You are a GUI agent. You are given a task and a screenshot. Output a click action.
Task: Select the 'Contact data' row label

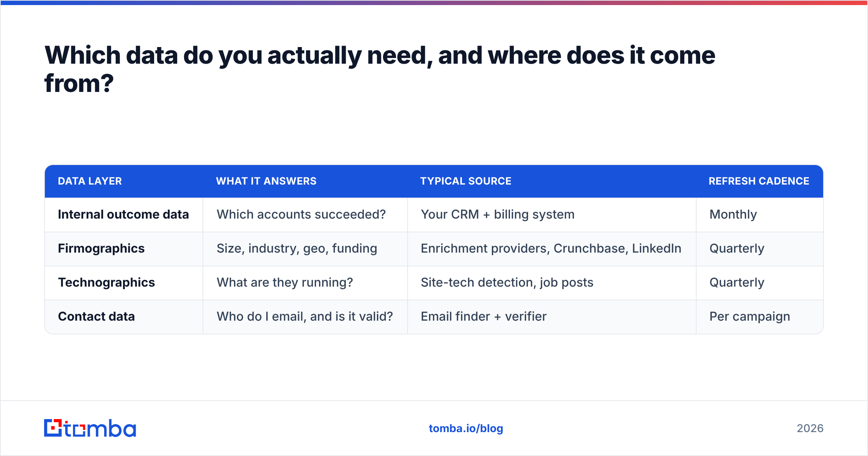(x=96, y=316)
